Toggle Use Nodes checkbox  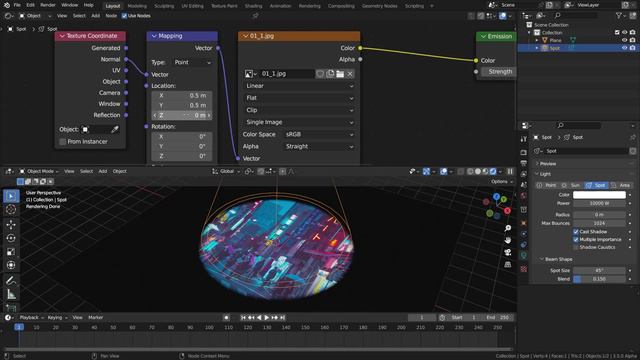(124, 16)
